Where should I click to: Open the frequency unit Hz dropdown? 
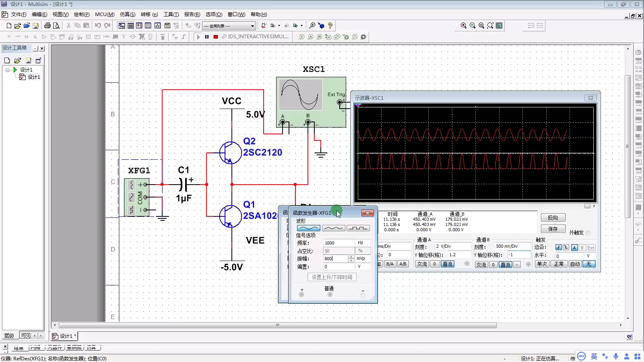pos(363,243)
